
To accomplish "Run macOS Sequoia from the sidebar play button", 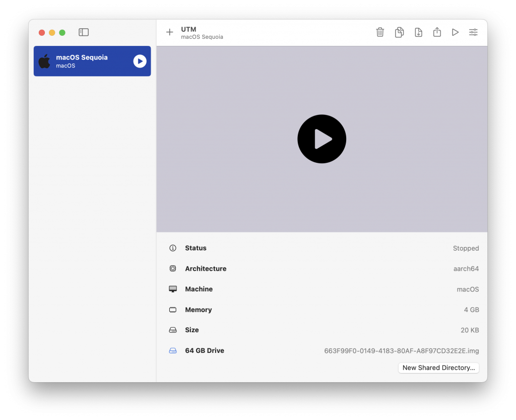I will click(140, 61).
